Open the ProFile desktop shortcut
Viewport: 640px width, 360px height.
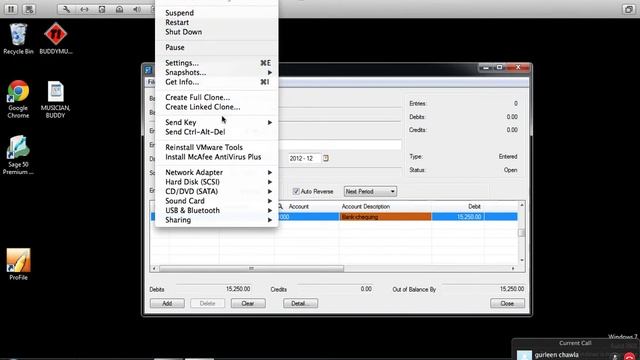click(x=18, y=264)
